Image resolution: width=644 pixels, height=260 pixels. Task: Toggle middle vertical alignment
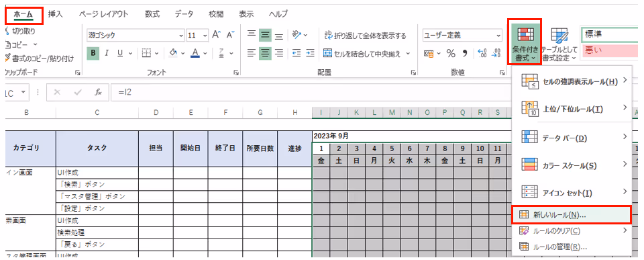[266, 35]
